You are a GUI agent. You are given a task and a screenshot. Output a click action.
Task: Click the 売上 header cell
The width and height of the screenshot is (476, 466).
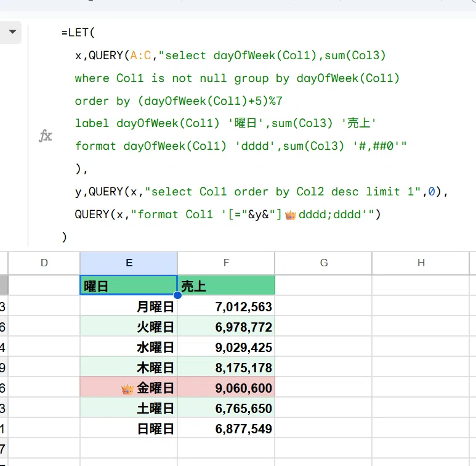(x=226, y=285)
